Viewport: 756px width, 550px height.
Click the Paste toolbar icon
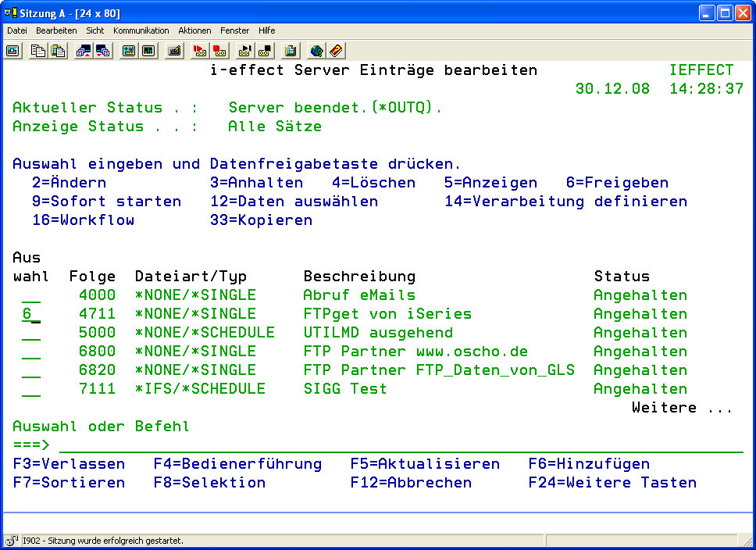tap(58, 51)
